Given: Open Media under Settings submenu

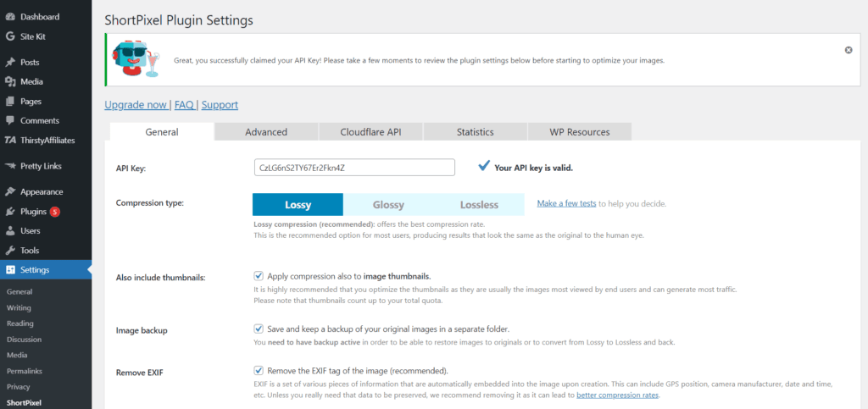Looking at the screenshot, I should pos(17,356).
